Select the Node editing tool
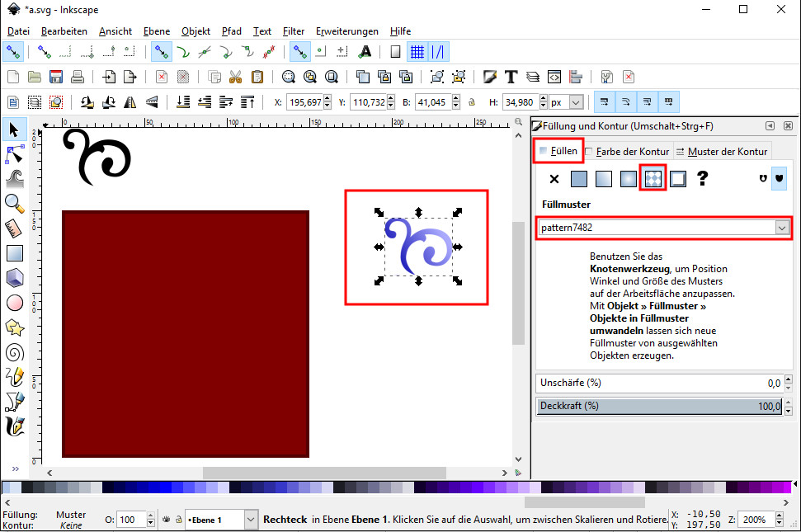The image size is (801, 532). (x=14, y=153)
